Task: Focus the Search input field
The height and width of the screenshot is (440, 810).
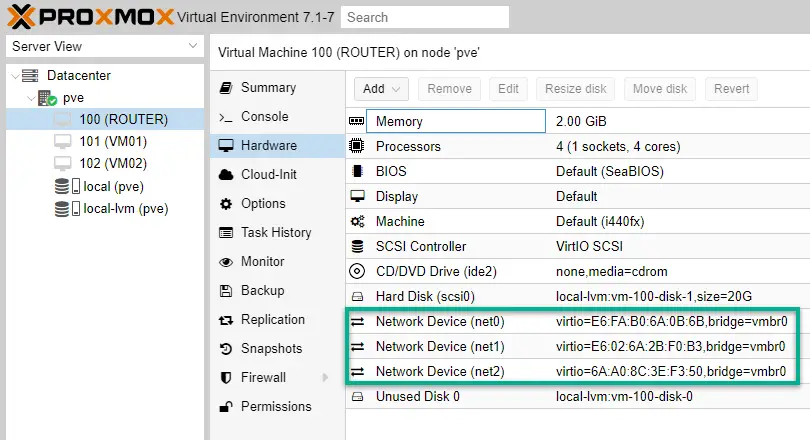Action: (425, 17)
